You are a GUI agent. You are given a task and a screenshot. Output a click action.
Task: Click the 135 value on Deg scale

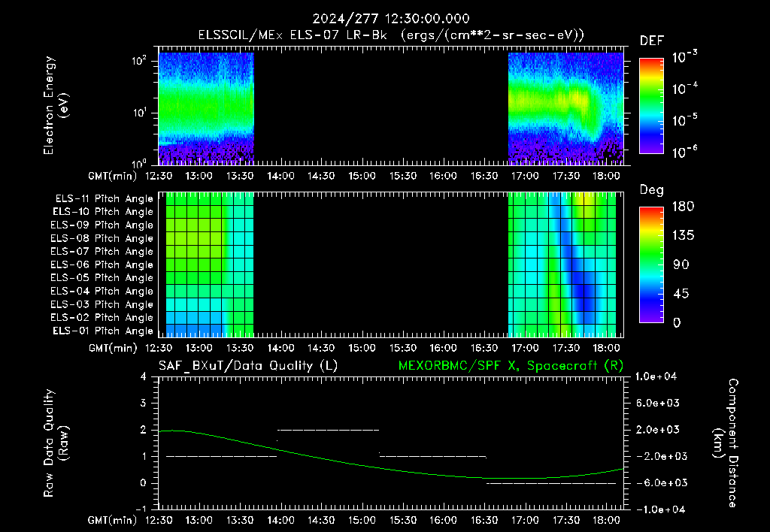pyautogui.click(x=683, y=236)
